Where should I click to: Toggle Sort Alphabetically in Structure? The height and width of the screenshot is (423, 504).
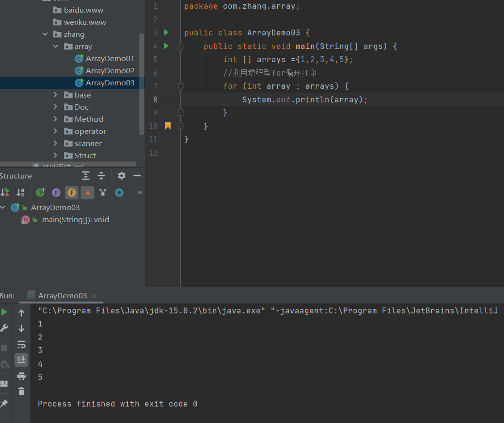[20, 193]
